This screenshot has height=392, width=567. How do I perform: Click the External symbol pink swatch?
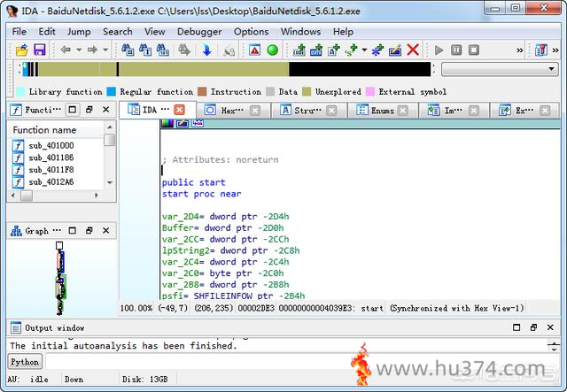pyautogui.click(x=370, y=92)
